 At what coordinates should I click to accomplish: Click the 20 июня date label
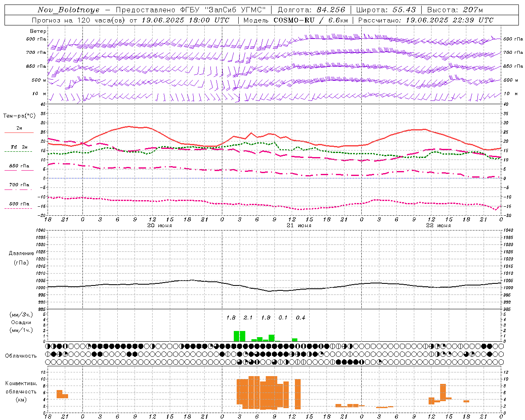160,226
